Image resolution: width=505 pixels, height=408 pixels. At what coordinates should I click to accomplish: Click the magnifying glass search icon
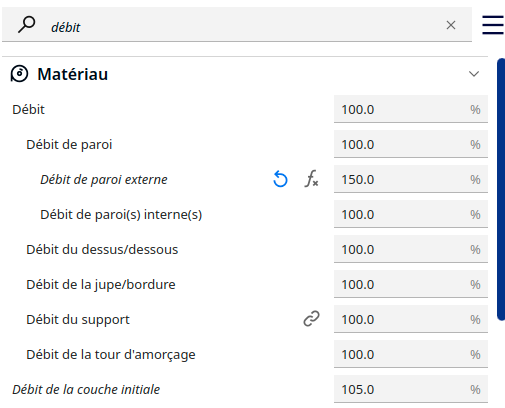[26, 25]
